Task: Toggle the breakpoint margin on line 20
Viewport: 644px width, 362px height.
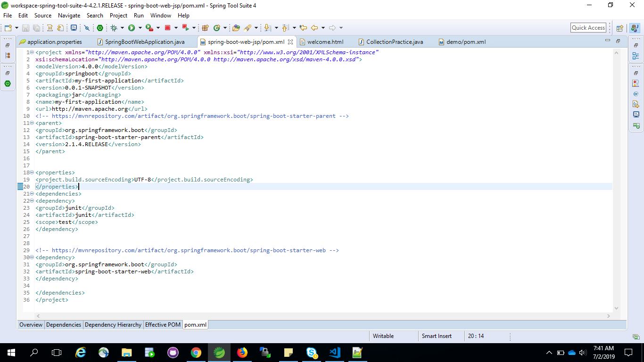Action: click(19, 186)
